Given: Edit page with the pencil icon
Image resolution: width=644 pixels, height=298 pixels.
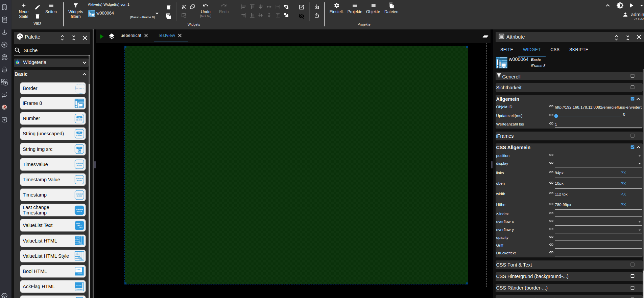Looking at the screenshot, I should [x=38, y=7].
